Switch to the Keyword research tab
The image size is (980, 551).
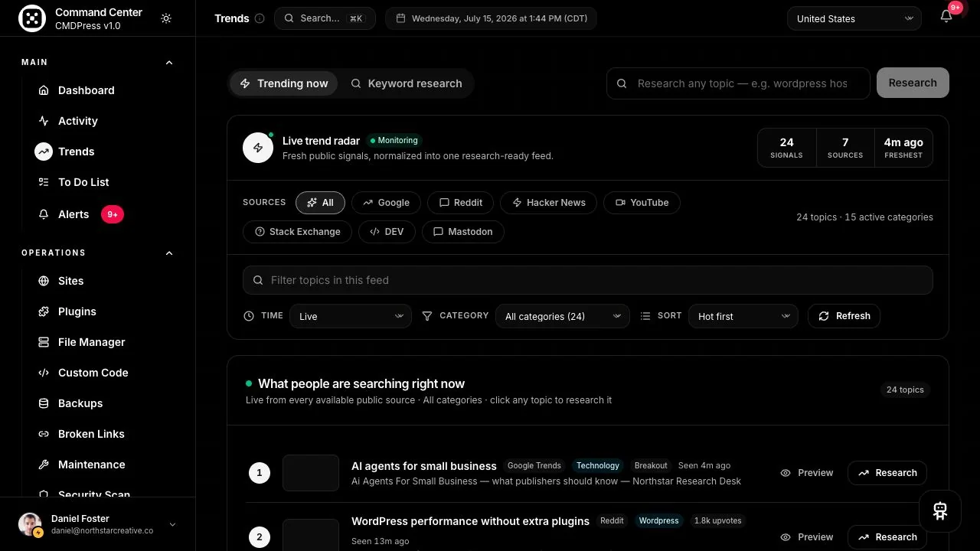pyautogui.click(x=407, y=83)
